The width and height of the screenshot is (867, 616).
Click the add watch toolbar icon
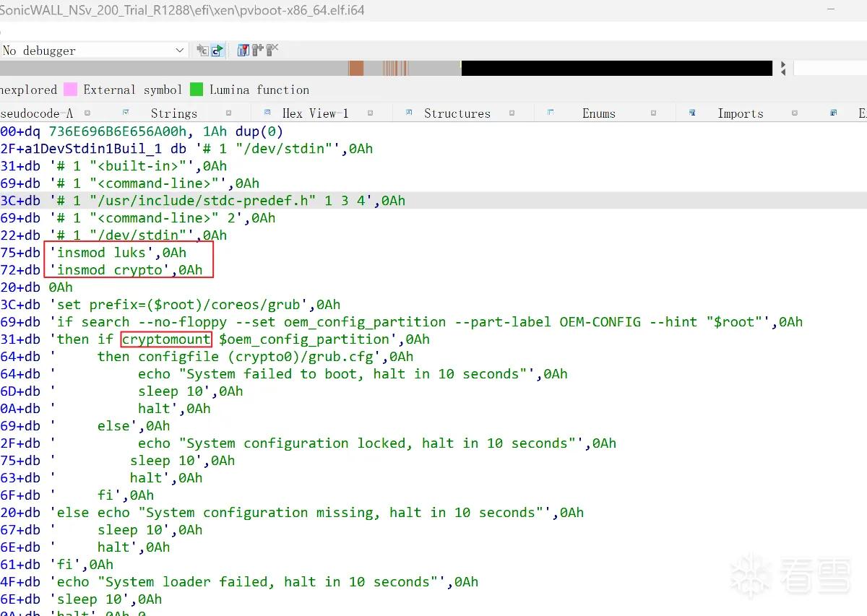pyautogui.click(x=258, y=50)
